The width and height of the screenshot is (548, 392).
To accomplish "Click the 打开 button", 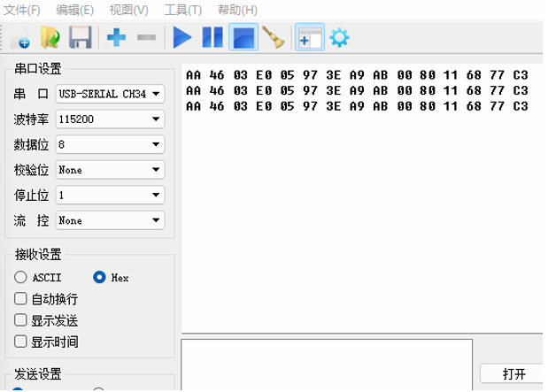I will pyautogui.click(x=513, y=373).
